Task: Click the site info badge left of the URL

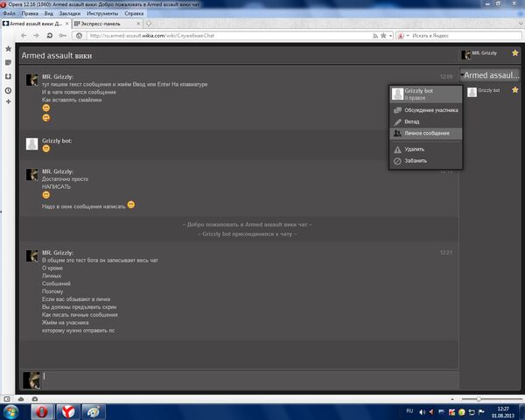Action: [x=79, y=36]
